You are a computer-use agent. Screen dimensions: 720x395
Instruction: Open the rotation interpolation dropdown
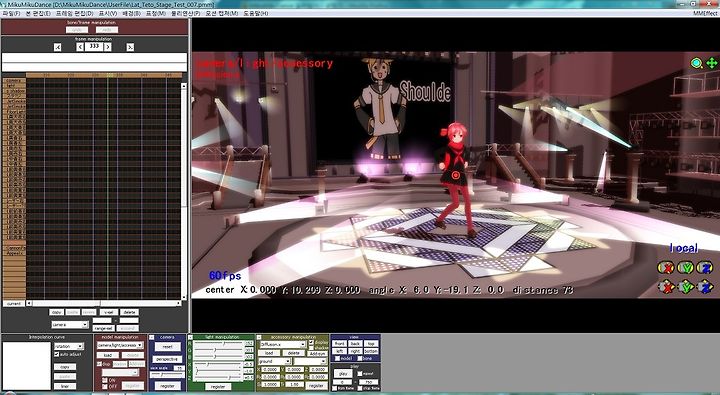[x=69, y=346]
